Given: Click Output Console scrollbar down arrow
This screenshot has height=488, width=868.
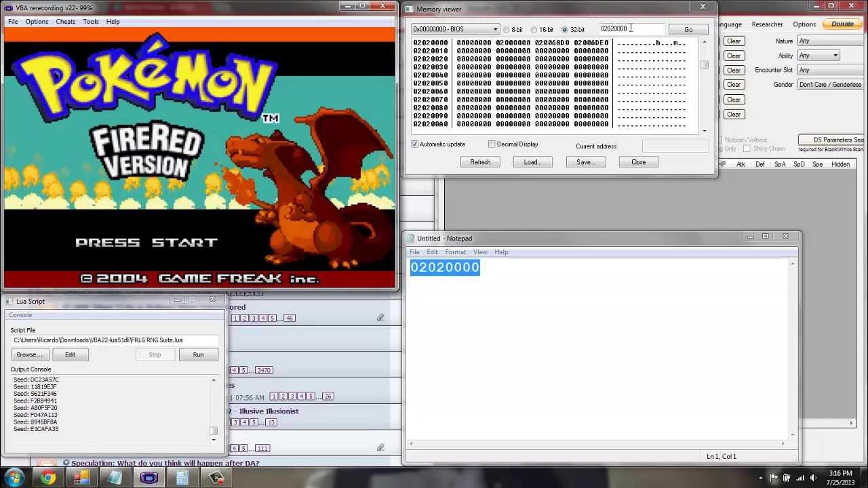Looking at the screenshot, I should pos(214,440).
